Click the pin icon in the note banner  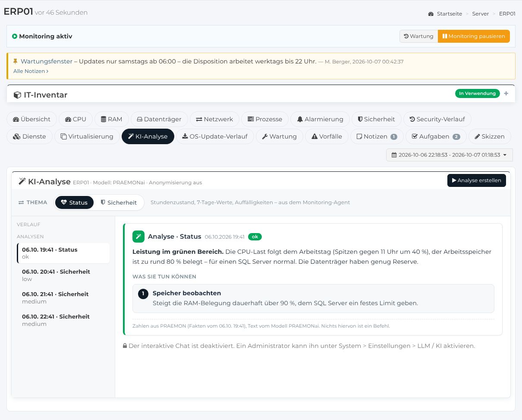click(x=16, y=61)
